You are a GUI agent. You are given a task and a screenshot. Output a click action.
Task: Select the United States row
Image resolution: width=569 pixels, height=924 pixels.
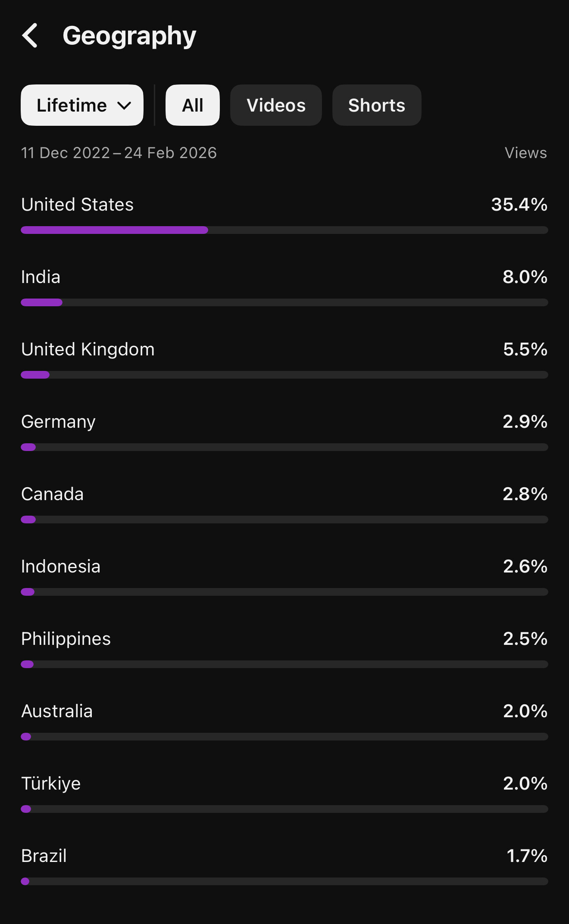click(284, 214)
